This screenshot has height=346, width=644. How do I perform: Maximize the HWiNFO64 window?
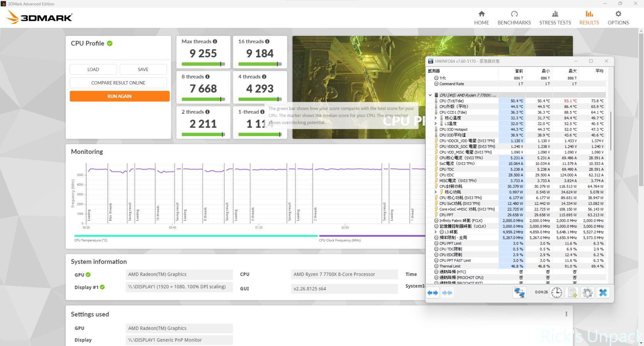coord(591,61)
